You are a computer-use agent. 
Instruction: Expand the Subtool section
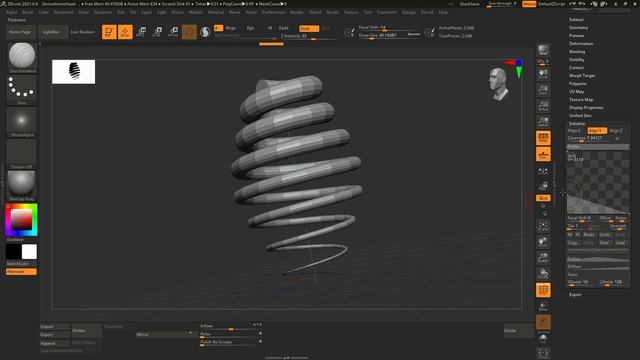point(576,20)
